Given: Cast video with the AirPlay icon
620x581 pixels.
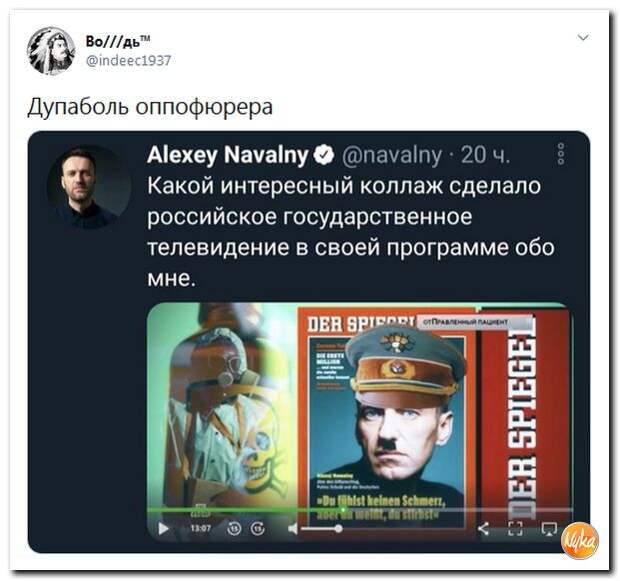Looking at the screenshot, I should point(549,528).
